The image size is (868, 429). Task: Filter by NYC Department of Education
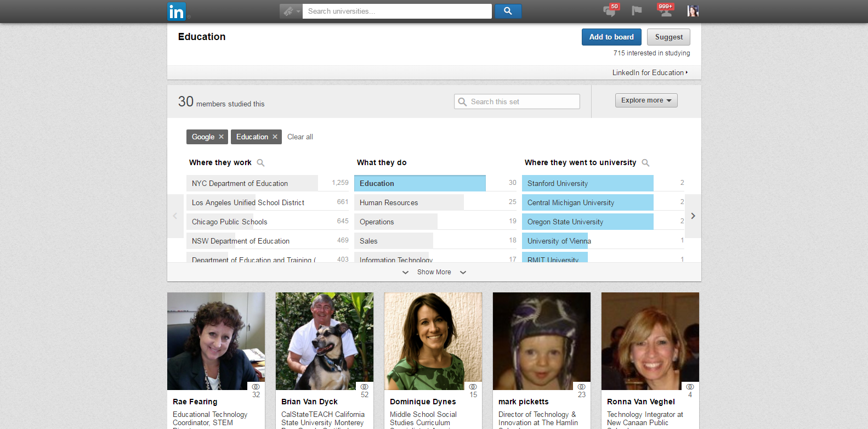point(268,183)
